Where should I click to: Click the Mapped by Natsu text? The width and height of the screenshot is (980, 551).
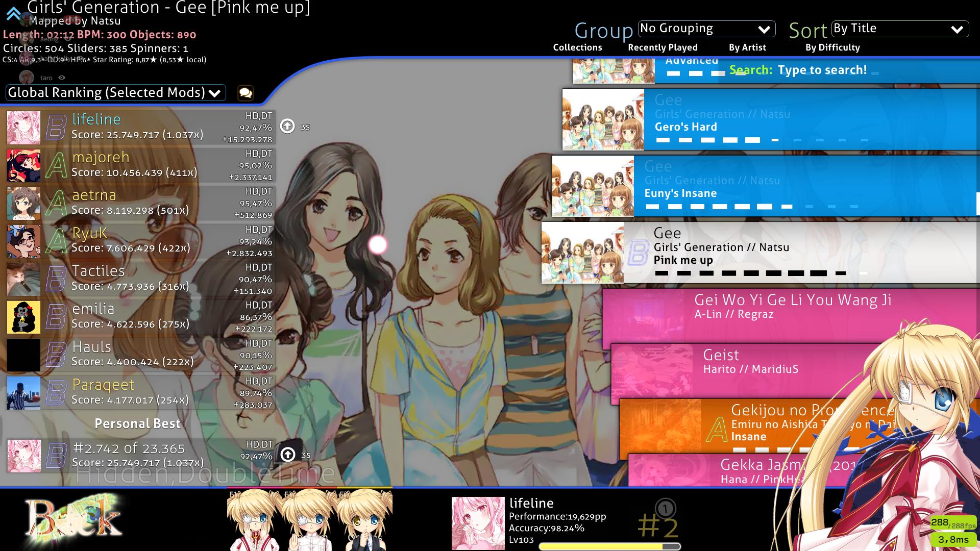(x=75, y=21)
